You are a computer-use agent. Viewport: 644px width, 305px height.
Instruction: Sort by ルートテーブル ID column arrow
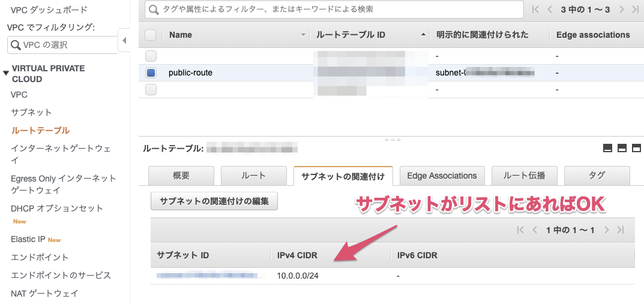[x=424, y=35]
